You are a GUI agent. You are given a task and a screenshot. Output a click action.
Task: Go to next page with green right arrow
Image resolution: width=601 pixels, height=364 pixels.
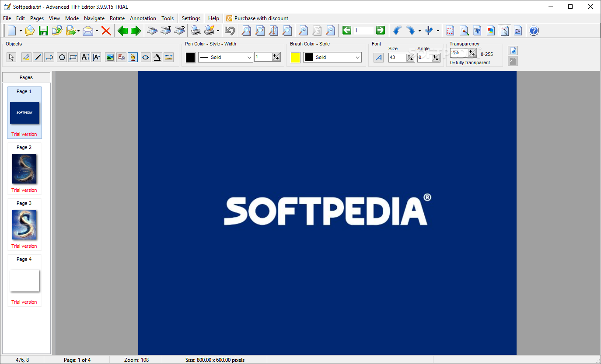[x=136, y=31]
